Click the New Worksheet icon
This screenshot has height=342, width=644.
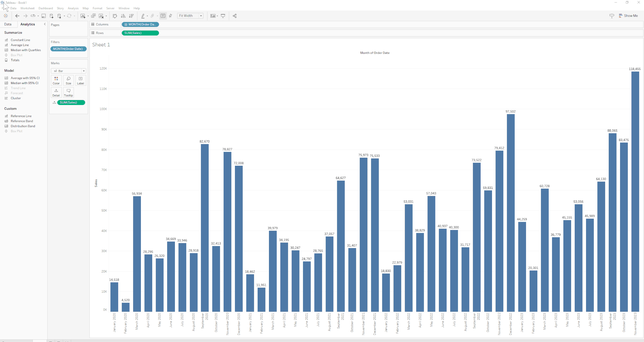(x=83, y=16)
